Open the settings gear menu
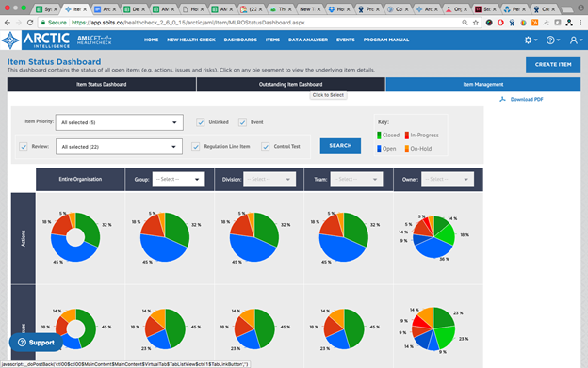 [x=531, y=40]
